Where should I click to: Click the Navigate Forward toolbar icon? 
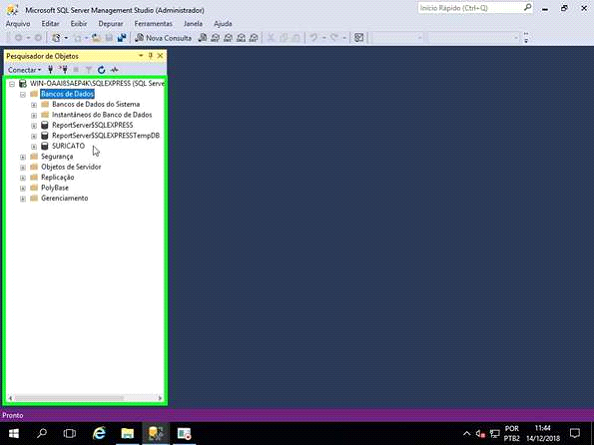click(38, 38)
